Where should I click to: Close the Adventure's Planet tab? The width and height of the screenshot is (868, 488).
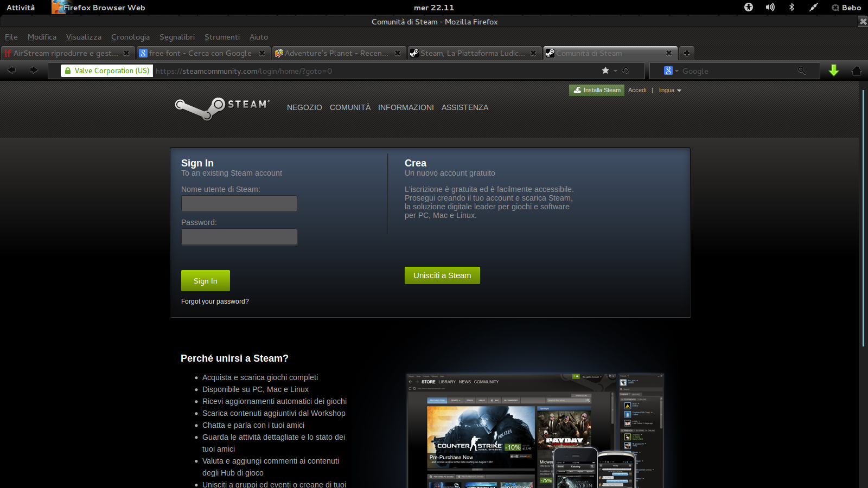[x=398, y=53]
